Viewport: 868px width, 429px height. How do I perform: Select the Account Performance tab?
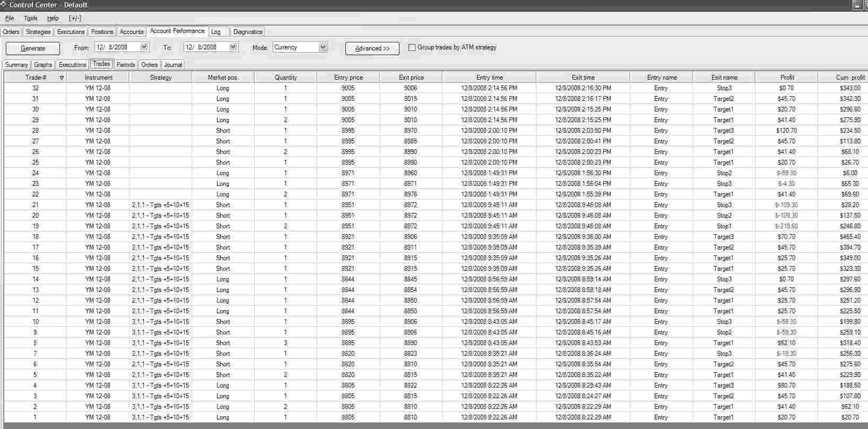point(177,31)
